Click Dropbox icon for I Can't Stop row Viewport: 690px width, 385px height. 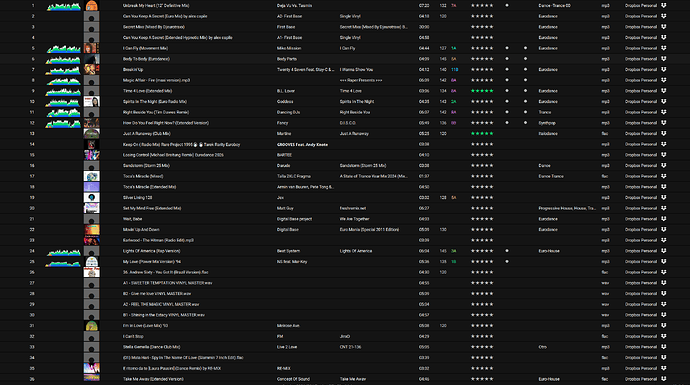tap(664, 337)
